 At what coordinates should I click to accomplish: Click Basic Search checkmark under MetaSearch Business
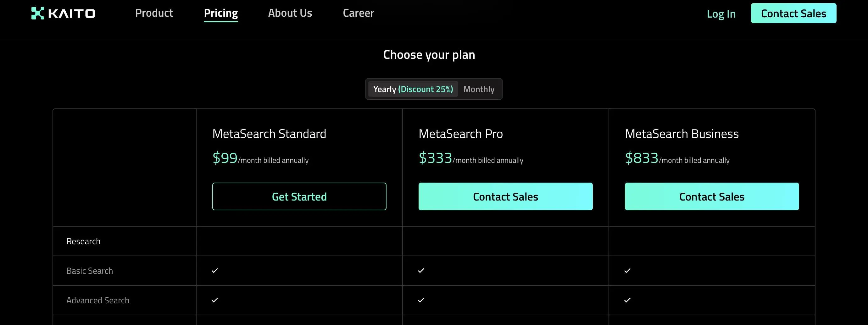click(627, 270)
